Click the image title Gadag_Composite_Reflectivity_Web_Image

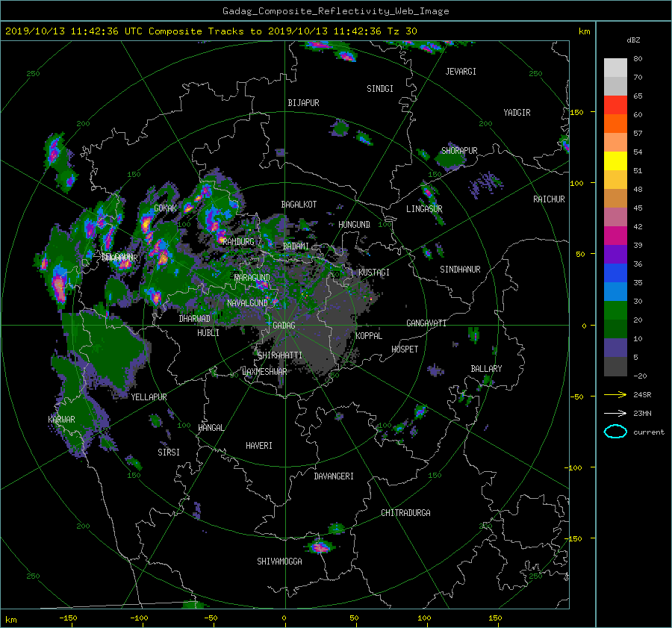point(335,11)
